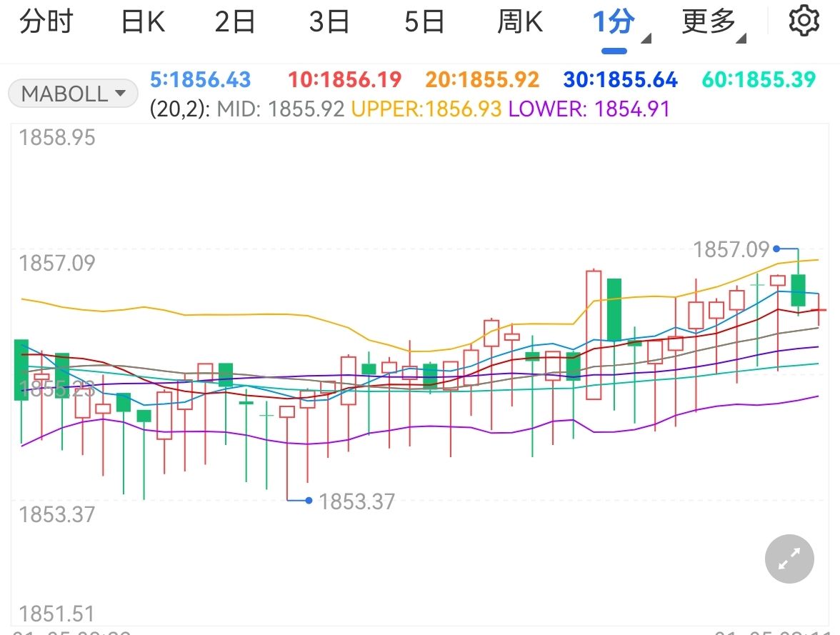Image resolution: width=840 pixels, height=635 pixels.
Task: Switch to 周K weekly chart
Action: tap(520, 22)
